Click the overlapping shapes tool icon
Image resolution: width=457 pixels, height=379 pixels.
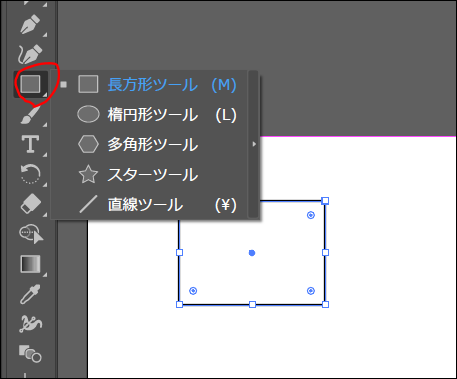click(30, 354)
